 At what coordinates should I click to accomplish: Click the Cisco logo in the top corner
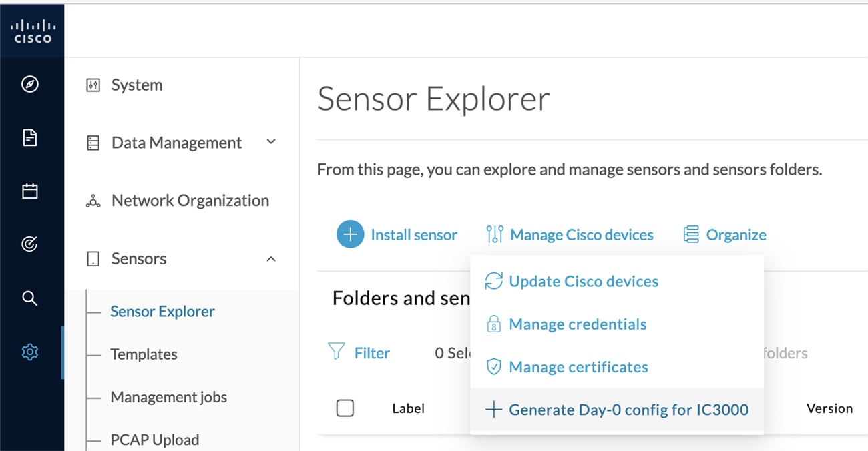32,30
